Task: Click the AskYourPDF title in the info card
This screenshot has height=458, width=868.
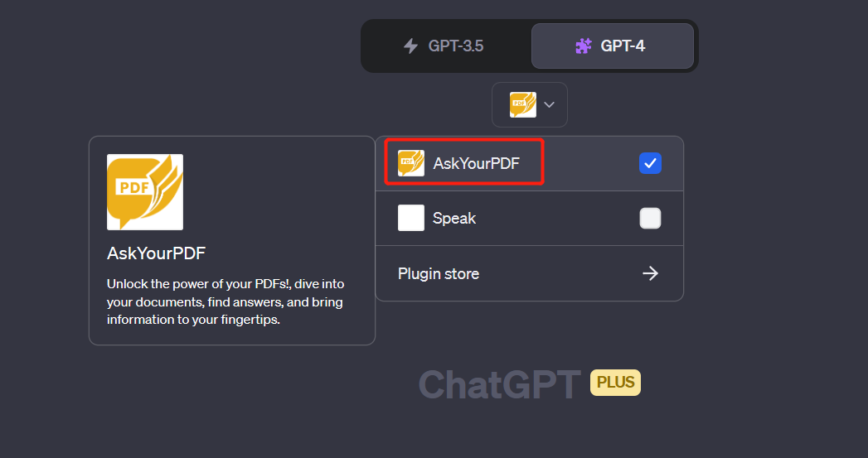Action: (x=156, y=253)
